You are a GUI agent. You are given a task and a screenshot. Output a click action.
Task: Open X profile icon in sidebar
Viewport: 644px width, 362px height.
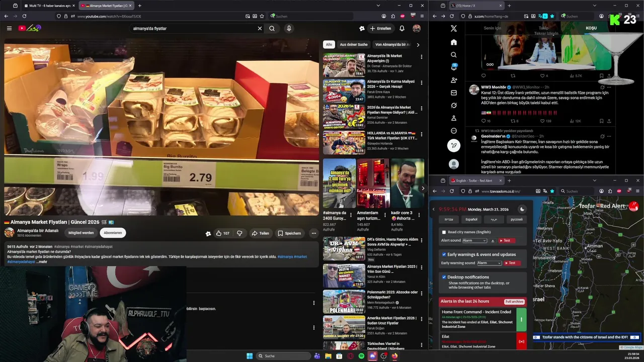click(x=454, y=118)
